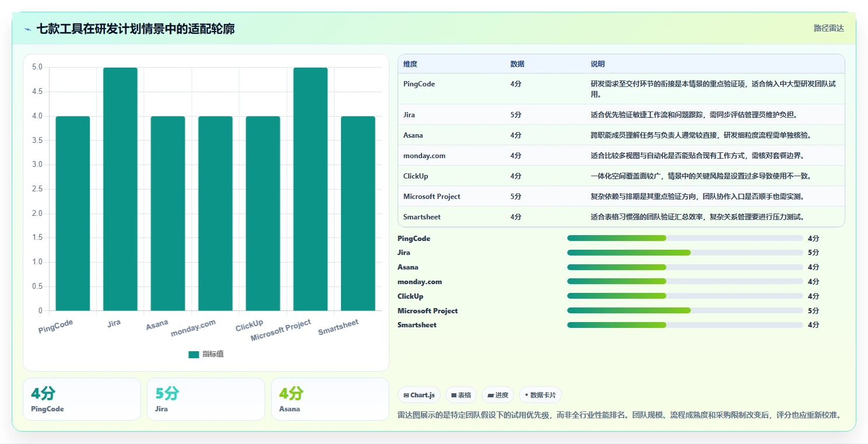Click the description starting with 适合比较多视图与自动化

pos(697,156)
